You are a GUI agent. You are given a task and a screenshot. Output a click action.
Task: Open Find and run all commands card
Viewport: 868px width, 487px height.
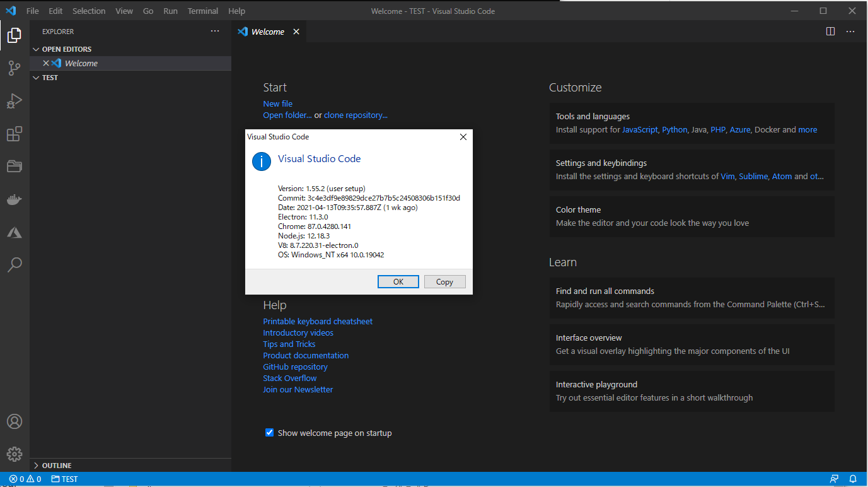[692, 298]
